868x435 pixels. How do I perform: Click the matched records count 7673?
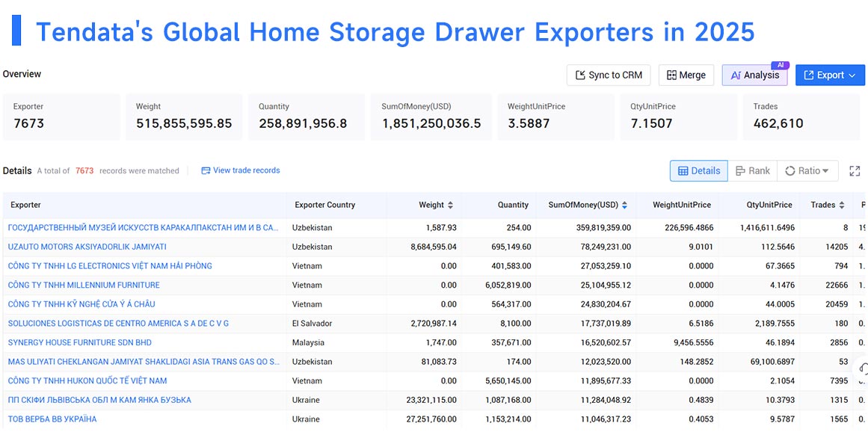pos(84,171)
